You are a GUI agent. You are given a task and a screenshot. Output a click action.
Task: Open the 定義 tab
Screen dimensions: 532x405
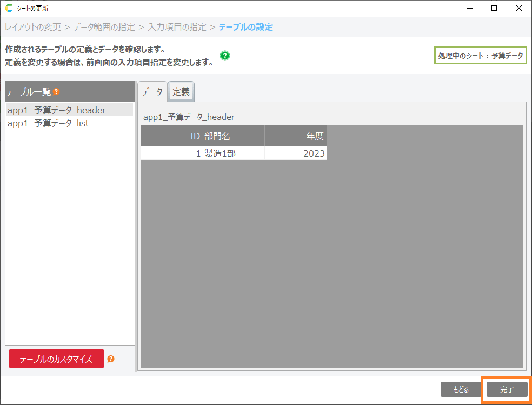181,92
